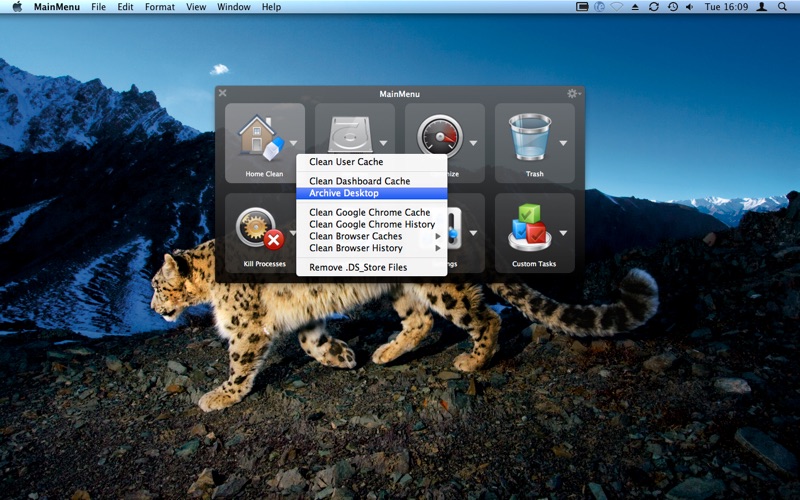Click the Trash bin icon
800x500 pixels.
click(530, 137)
